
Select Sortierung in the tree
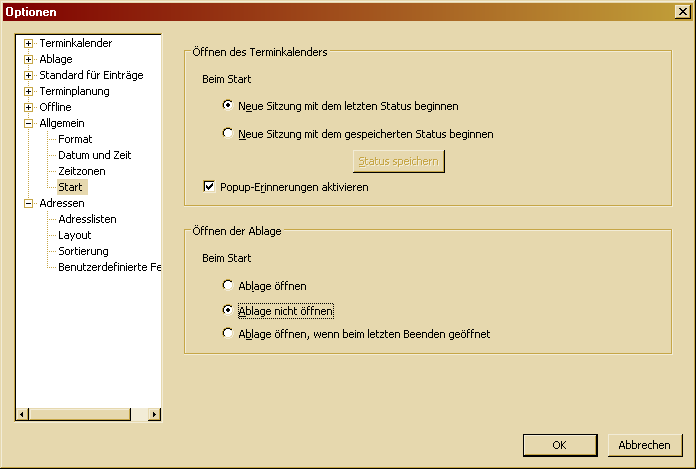(83, 251)
